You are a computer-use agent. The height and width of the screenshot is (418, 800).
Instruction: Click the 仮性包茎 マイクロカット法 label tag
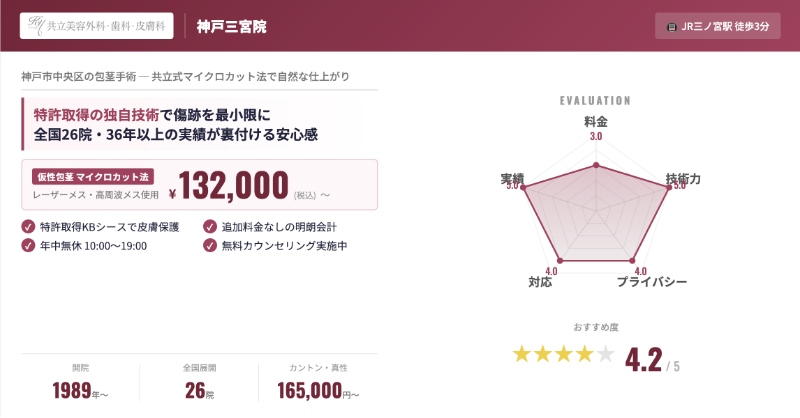click(x=85, y=176)
